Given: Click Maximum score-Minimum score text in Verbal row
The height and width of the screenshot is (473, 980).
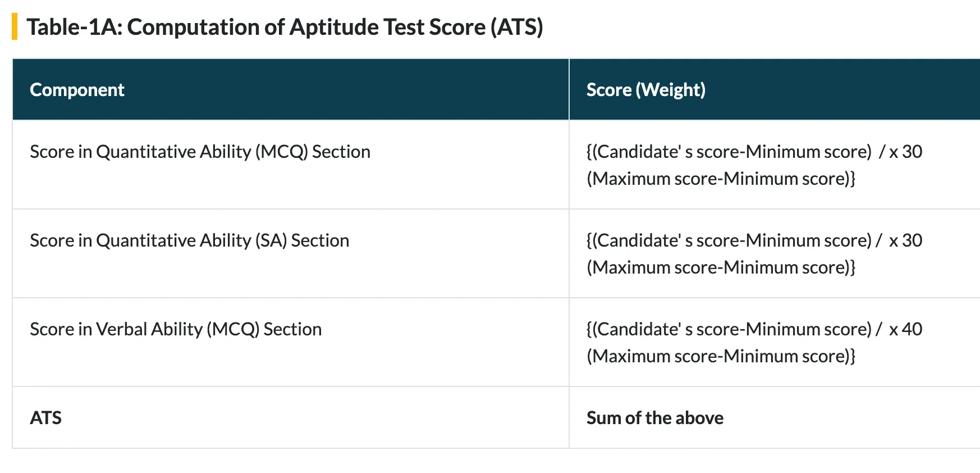Looking at the screenshot, I should coord(721,356).
